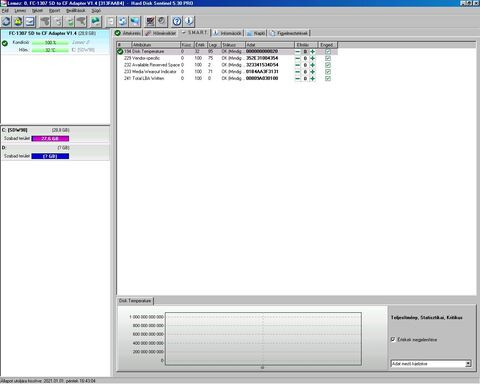480x384 pixels.
Task: Click plus offset on Total LBA Written row
Action: click(312, 78)
